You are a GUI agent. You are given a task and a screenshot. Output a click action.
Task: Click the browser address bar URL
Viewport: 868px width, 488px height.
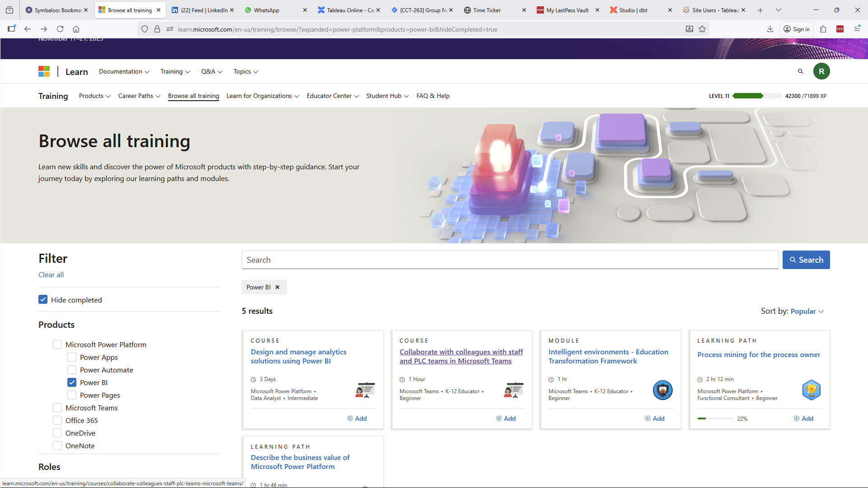pyautogui.click(x=338, y=29)
